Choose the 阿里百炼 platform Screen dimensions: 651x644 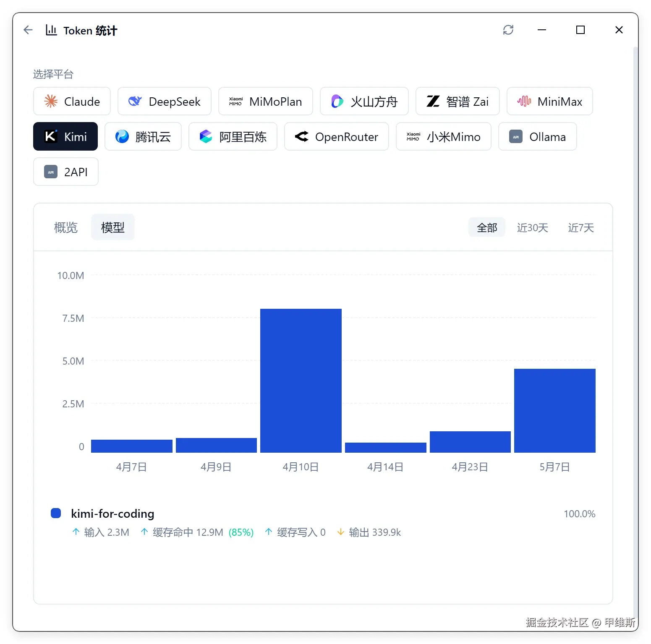233,136
